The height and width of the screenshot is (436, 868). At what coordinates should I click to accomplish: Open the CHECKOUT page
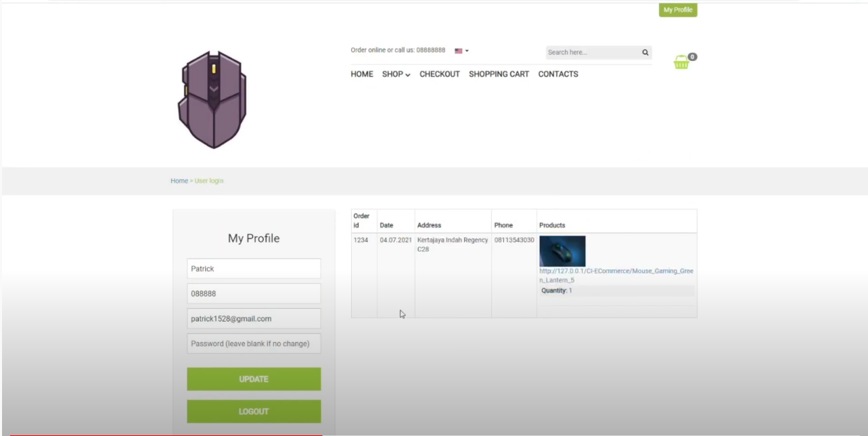click(440, 74)
